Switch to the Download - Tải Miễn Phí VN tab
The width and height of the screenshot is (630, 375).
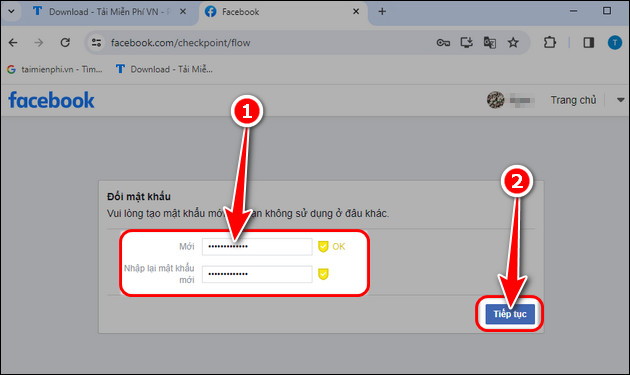103,12
